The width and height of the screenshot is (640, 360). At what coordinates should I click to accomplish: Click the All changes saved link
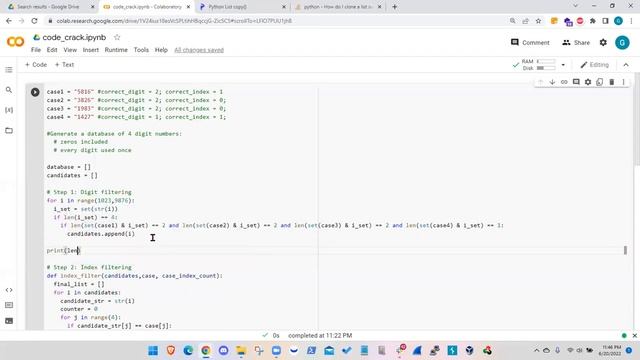[199, 50]
